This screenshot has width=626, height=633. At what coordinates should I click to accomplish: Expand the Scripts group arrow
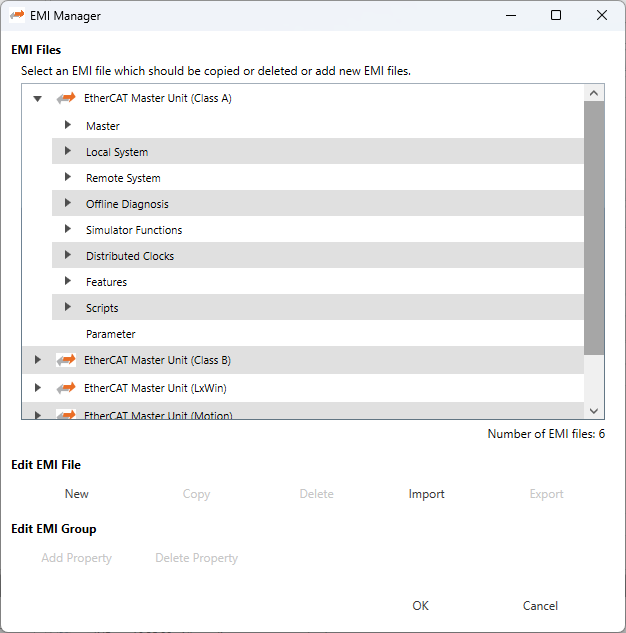[x=68, y=308]
